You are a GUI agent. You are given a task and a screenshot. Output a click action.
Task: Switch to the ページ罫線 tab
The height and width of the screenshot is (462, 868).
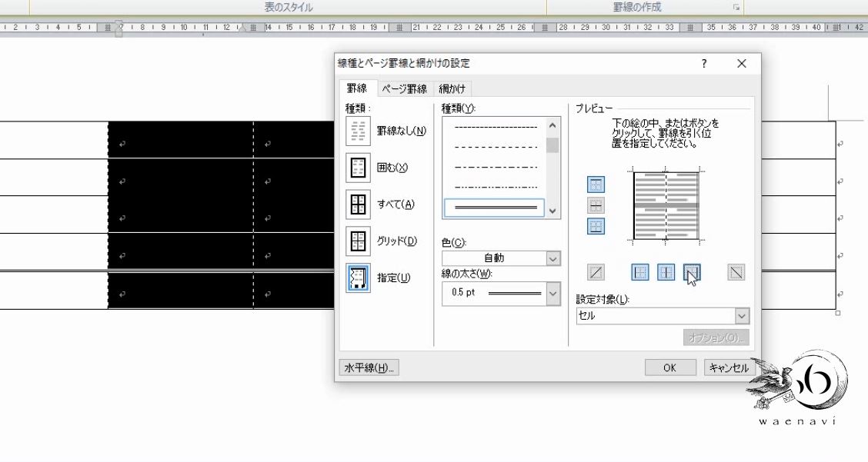pyautogui.click(x=405, y=89)
